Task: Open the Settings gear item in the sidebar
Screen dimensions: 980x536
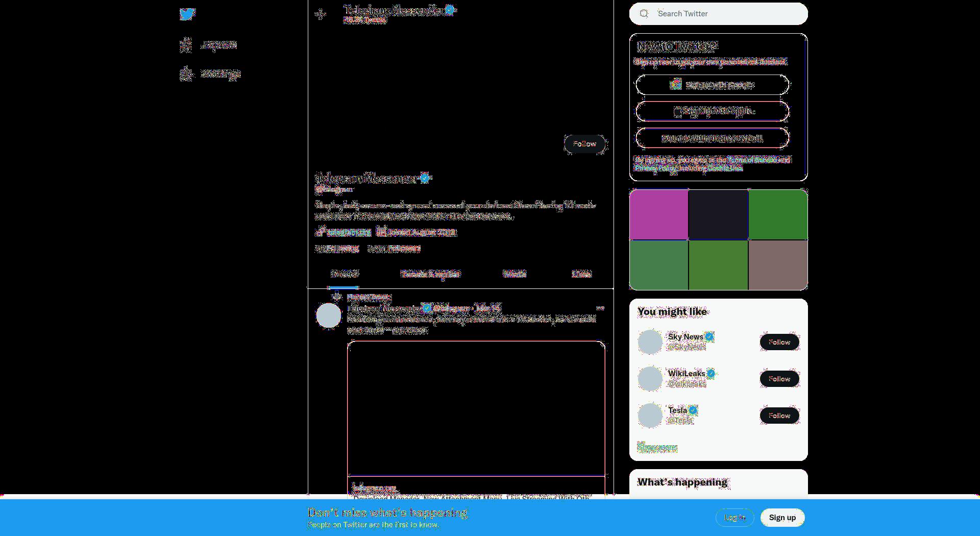Action: click(210, 74)
